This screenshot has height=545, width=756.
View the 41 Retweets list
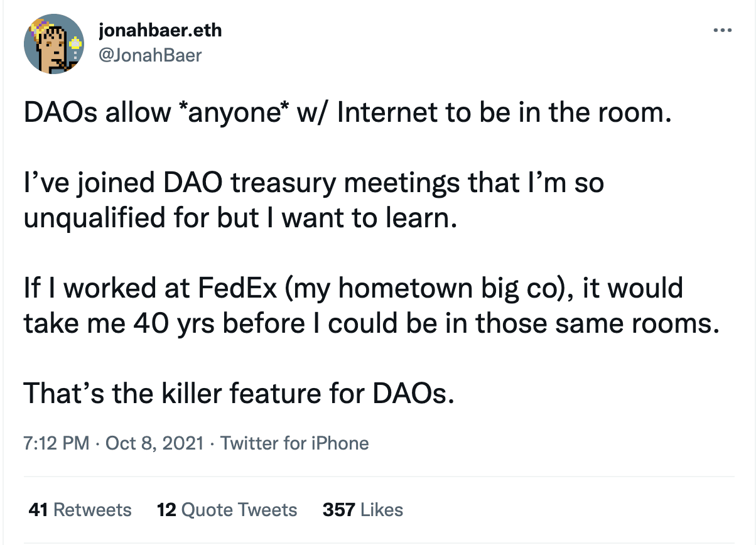80,509
